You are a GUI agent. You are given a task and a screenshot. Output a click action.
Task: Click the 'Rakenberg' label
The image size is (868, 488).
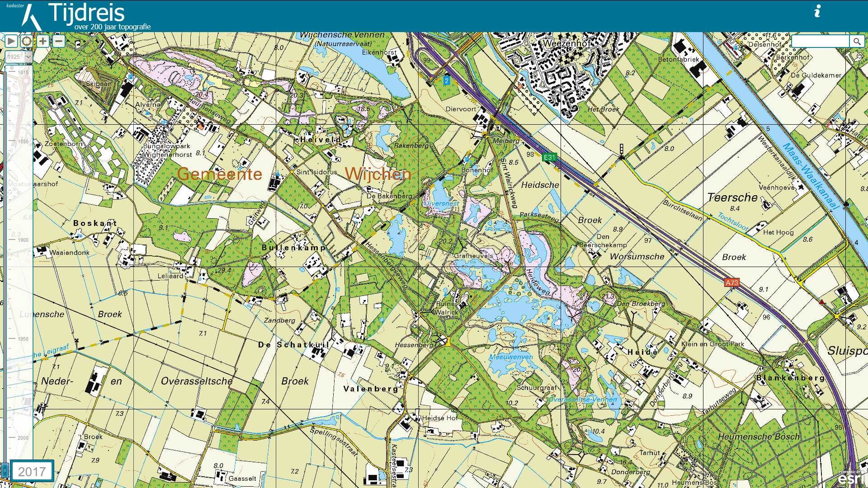[411, 145]
